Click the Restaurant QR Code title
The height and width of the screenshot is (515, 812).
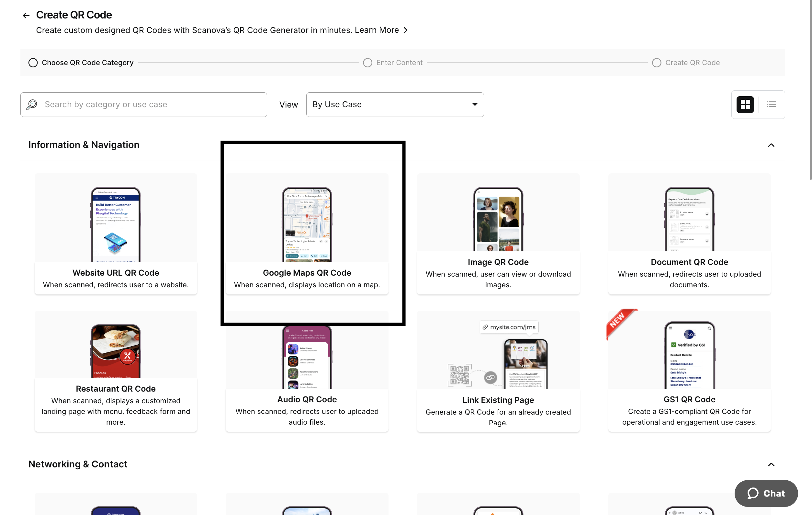coord(116,389)
